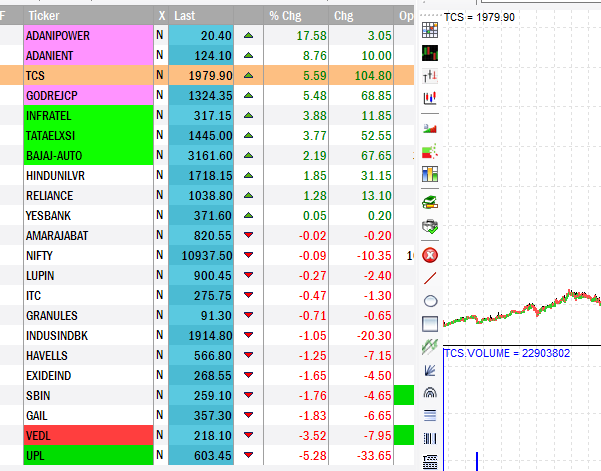Select the Fibonacci arcs tool

(430, 392)
